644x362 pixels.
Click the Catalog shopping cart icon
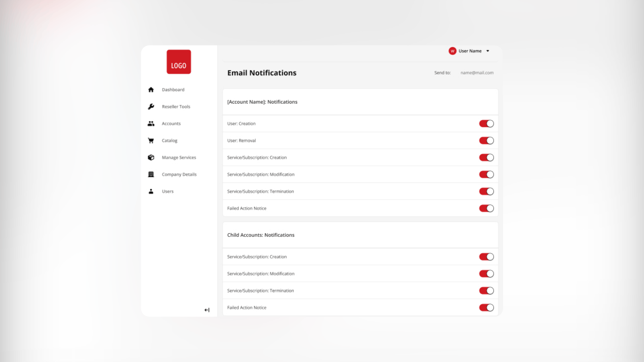pos(151,140)
